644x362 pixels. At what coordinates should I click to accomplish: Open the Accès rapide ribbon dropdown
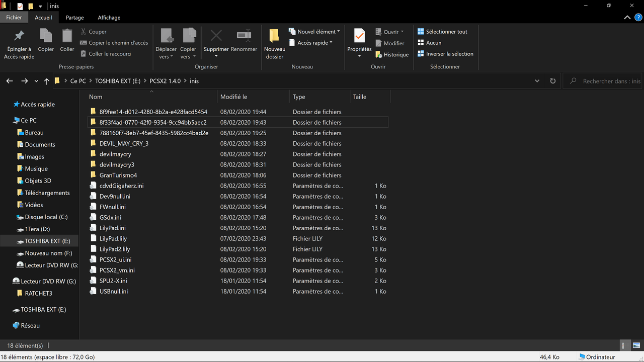(310, 43)
